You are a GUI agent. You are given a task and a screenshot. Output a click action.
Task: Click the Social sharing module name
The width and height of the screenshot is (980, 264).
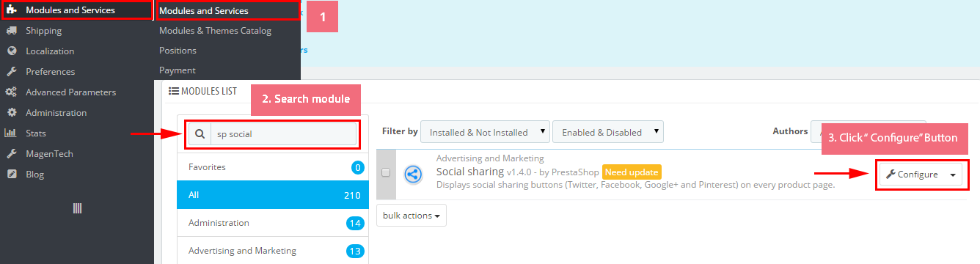click(x=470, y=172)
